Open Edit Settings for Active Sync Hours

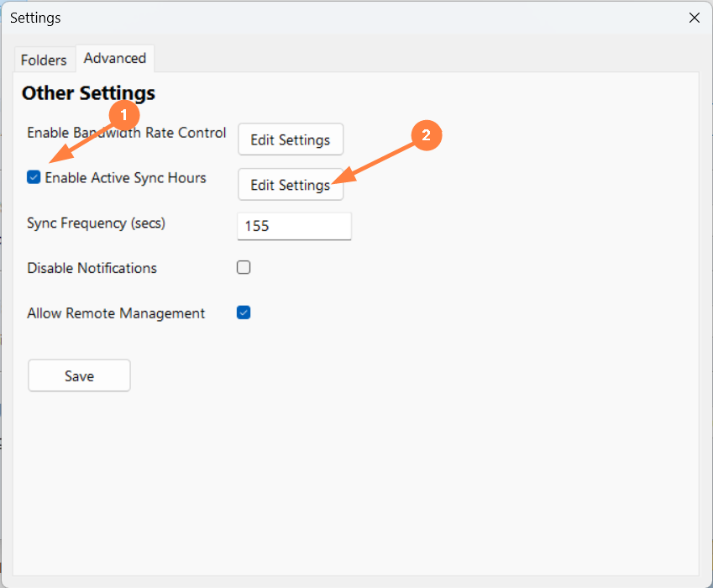click(x=291, y=185)
